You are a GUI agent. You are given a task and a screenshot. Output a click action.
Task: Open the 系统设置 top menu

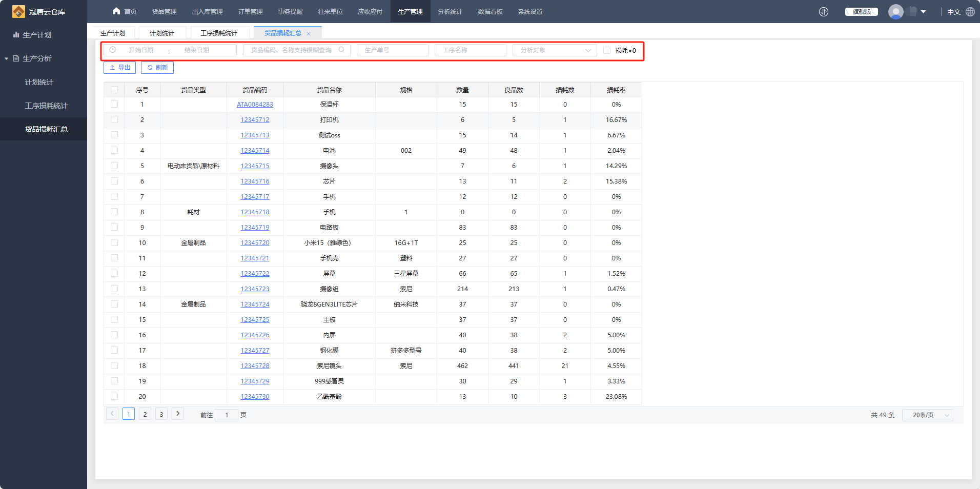pos(530,11)
